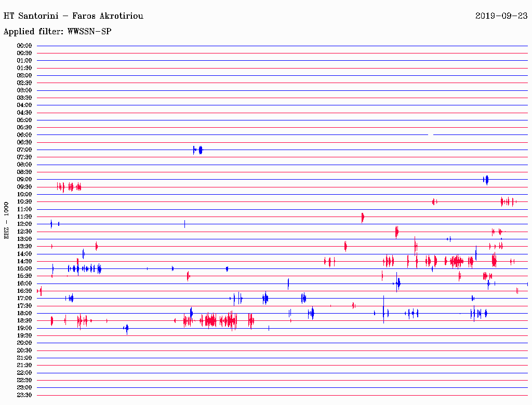Image resolution: width=532 pixels, height=405 pixels.
Task: Select the 14:30 time label
Action: [24, 262]
